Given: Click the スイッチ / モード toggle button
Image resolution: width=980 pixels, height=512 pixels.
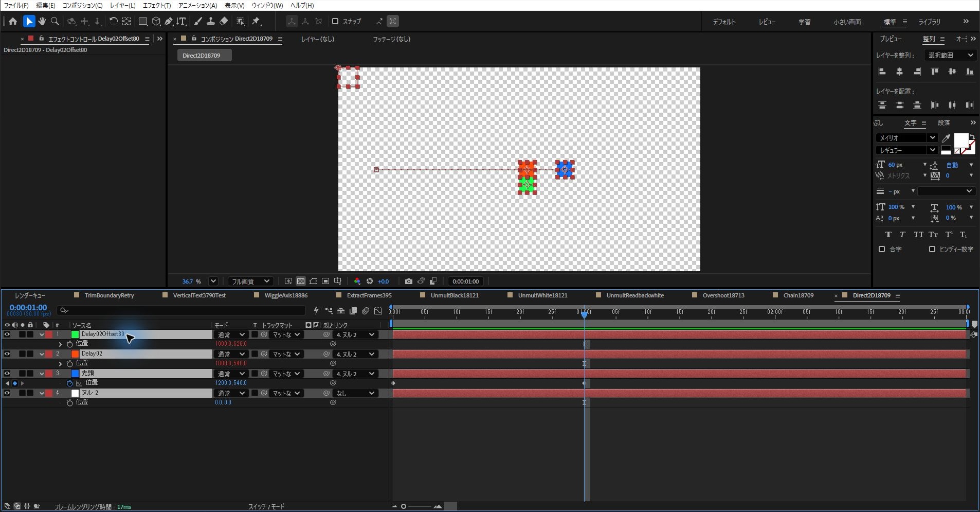Looking at the screenshot, I should tap(266, 507).
